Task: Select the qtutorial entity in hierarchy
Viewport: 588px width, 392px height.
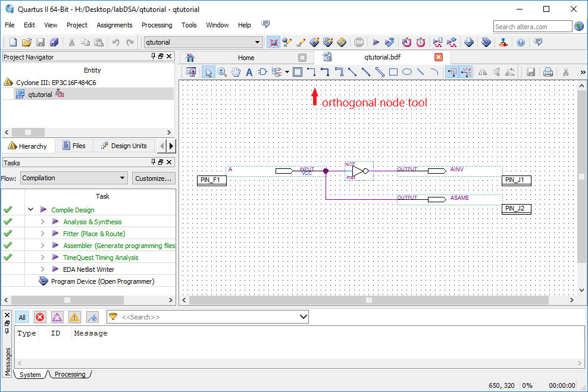Action: [40, 95]
